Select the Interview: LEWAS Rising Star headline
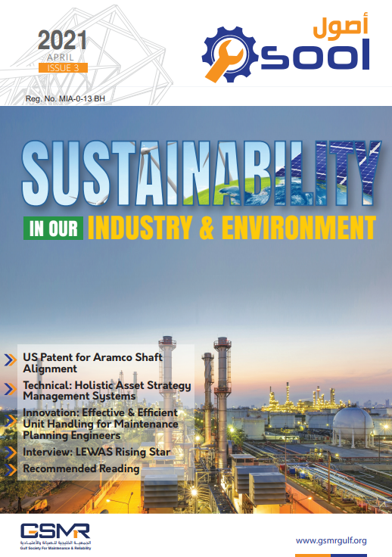 click(97, 452)
